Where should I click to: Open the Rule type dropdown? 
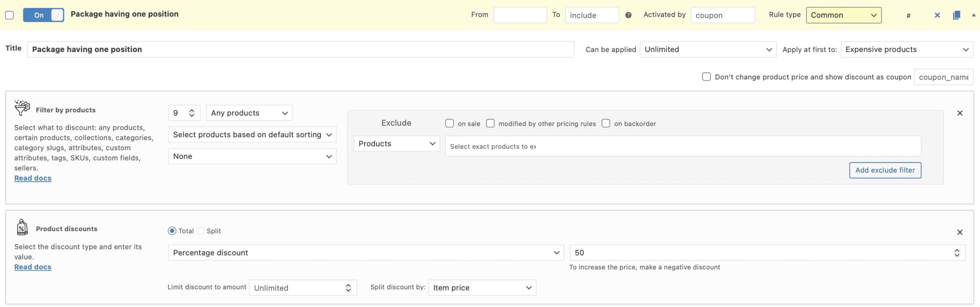point(843,15)
